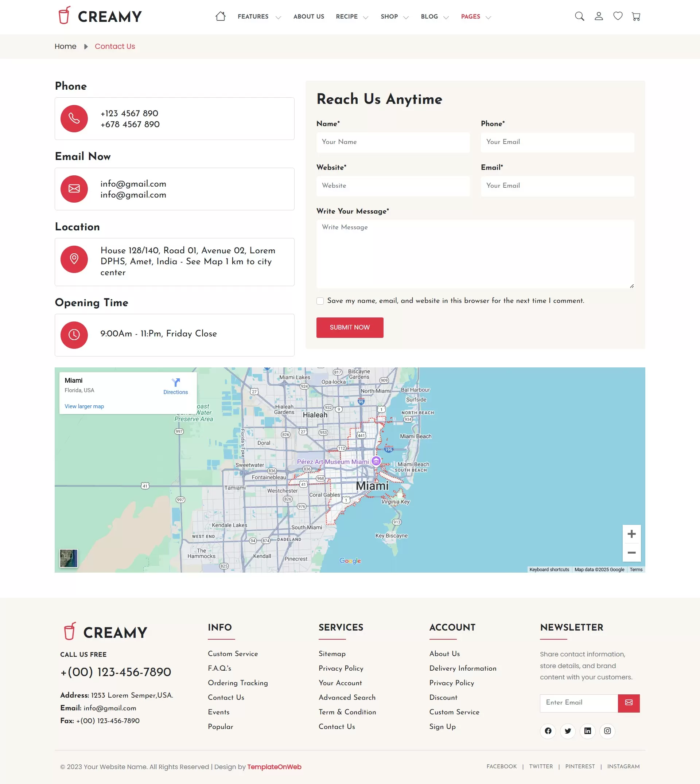This screenshot has height=784, width=700.
Task: Switch to satellite map view thumbnail
Action: coord(69,558)
